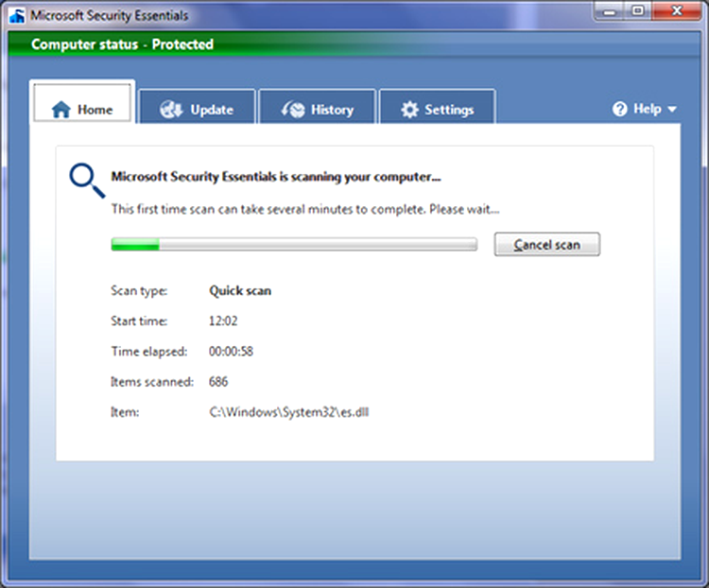709x588 pixels.
Task: Click the question mark Help icon
Action: pos(620,109)
